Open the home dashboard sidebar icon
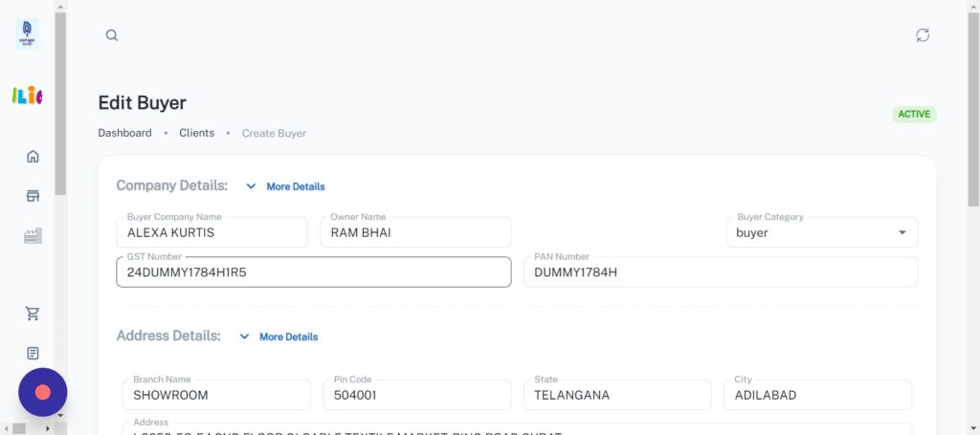 pos(33,157)
